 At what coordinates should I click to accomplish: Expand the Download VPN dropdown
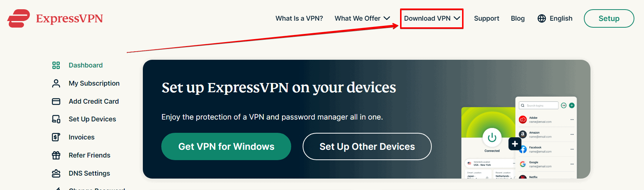[432, 18]
